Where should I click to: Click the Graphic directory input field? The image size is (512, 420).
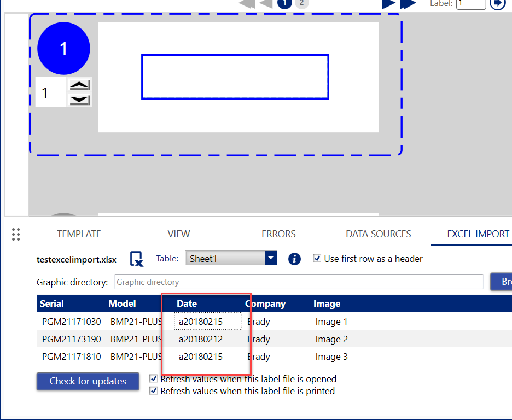[298, 282]
